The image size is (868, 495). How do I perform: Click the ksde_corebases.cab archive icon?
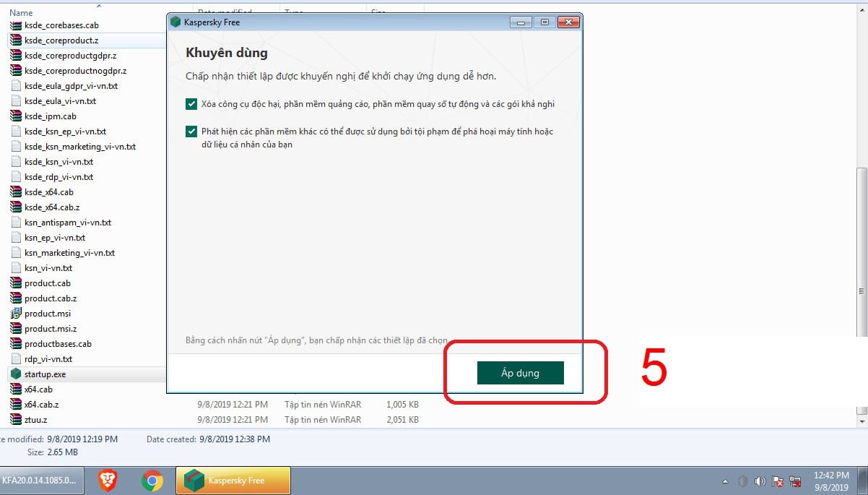pos(16,25)
